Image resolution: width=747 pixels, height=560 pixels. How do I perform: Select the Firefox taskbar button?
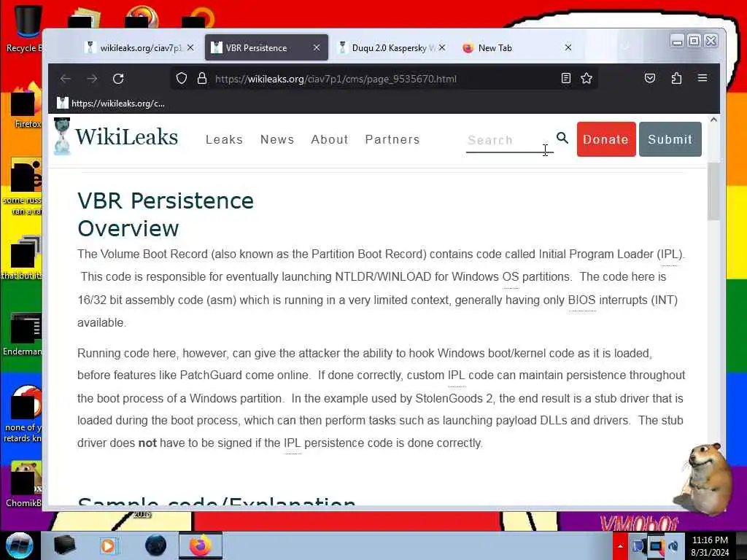[201, 545]
